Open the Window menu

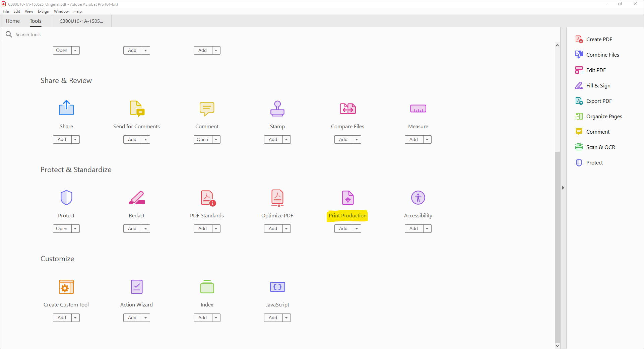click(x=61, y=11)
